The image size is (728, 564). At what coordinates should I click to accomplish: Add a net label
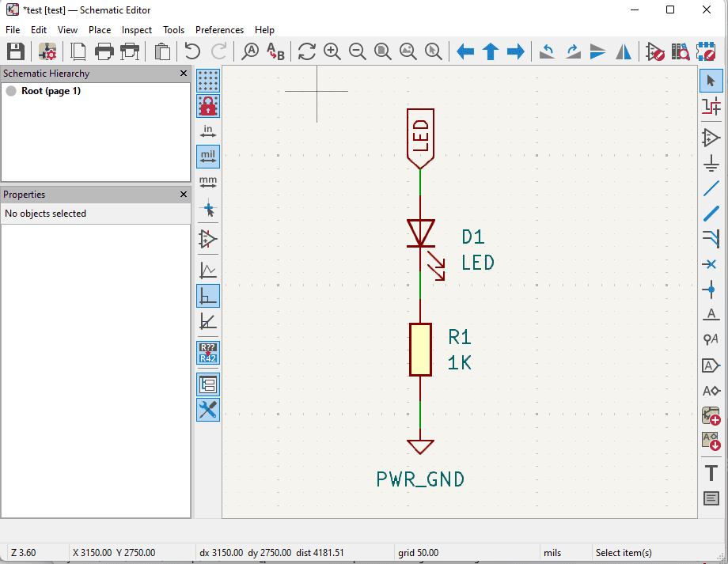click(711, 315)
